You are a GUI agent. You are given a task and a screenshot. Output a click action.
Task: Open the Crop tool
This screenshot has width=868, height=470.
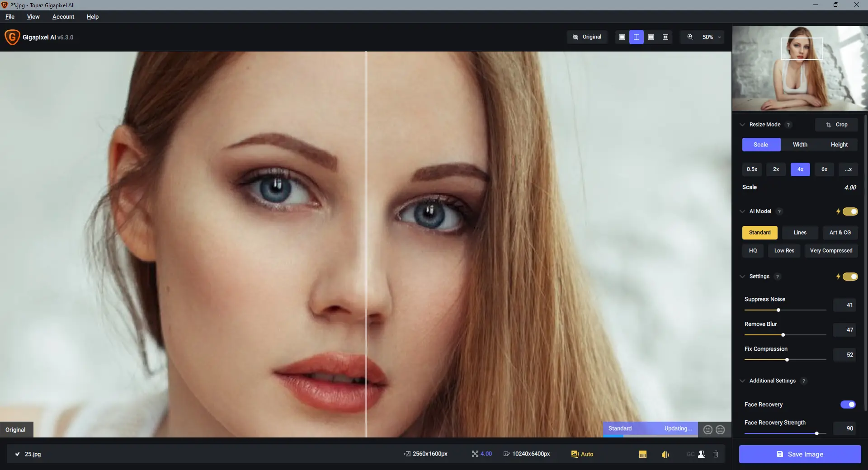click(x=836, y=124)
